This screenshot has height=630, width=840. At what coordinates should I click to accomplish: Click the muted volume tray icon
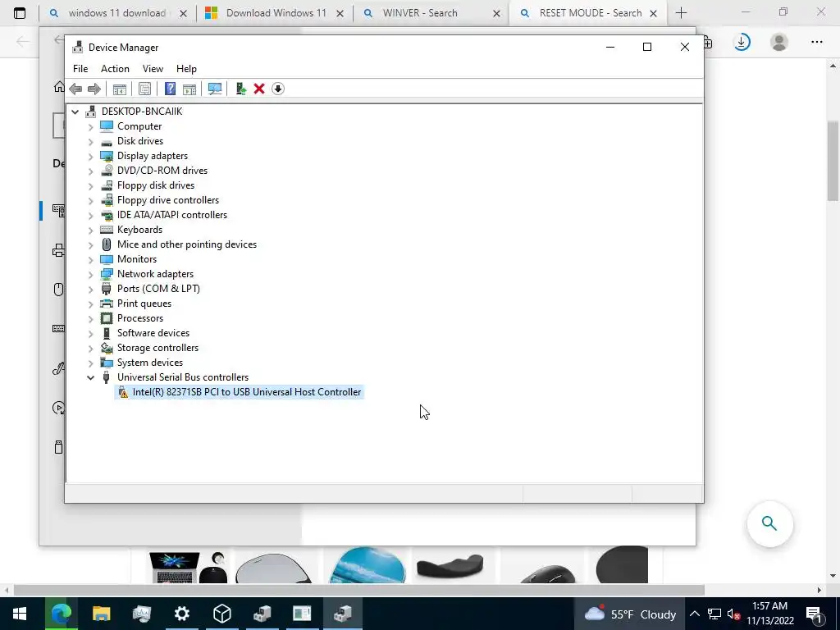pos(734,614)
